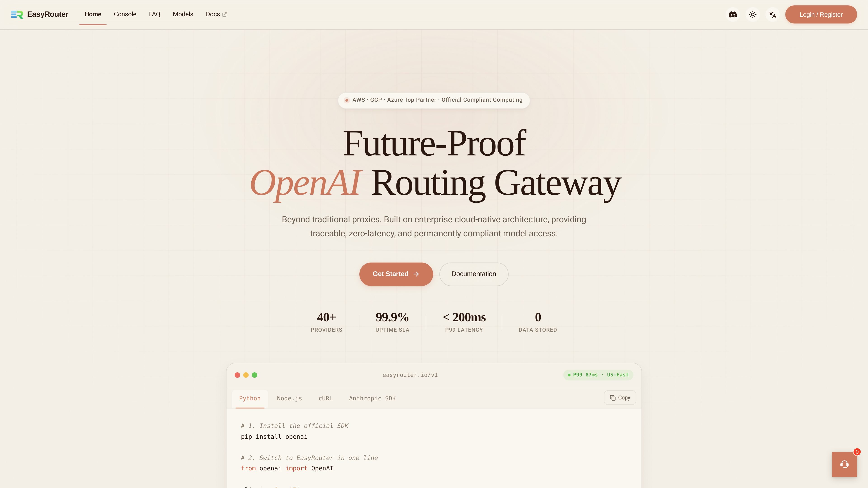
Task: Switch to the cURL code tab
Action: 325,398
